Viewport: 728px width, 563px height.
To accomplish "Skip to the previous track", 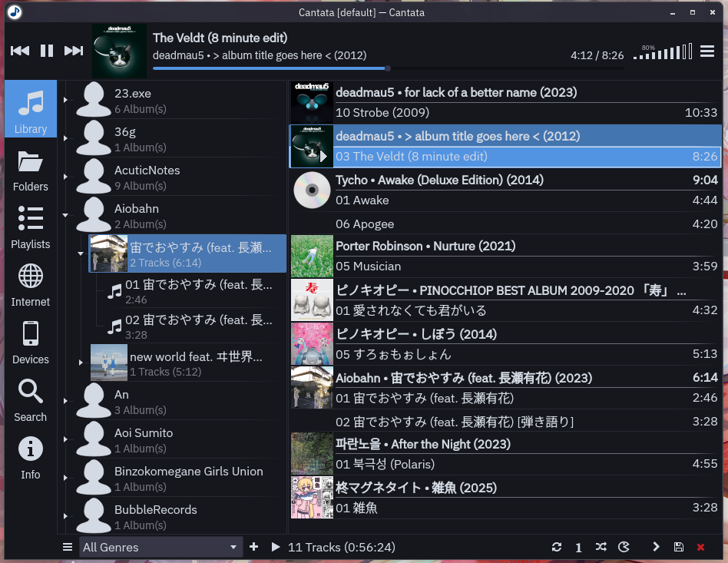I will tap(20, 51).
